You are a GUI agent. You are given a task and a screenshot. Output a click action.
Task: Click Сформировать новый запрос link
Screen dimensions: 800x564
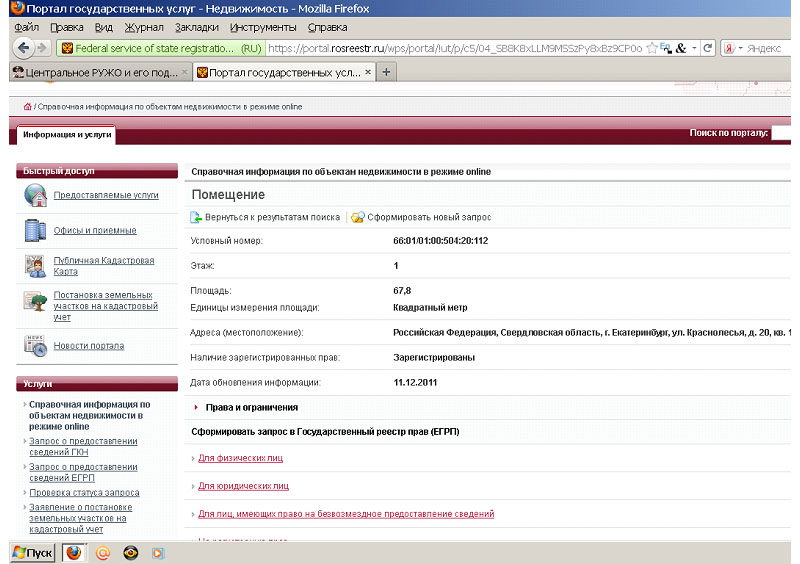coord(428,217)
